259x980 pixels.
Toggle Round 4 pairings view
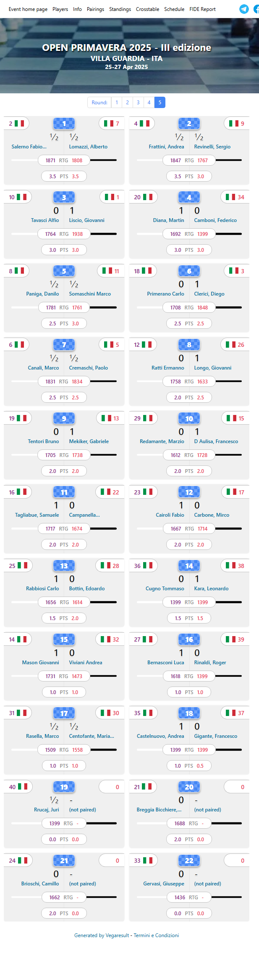point(149,102)
